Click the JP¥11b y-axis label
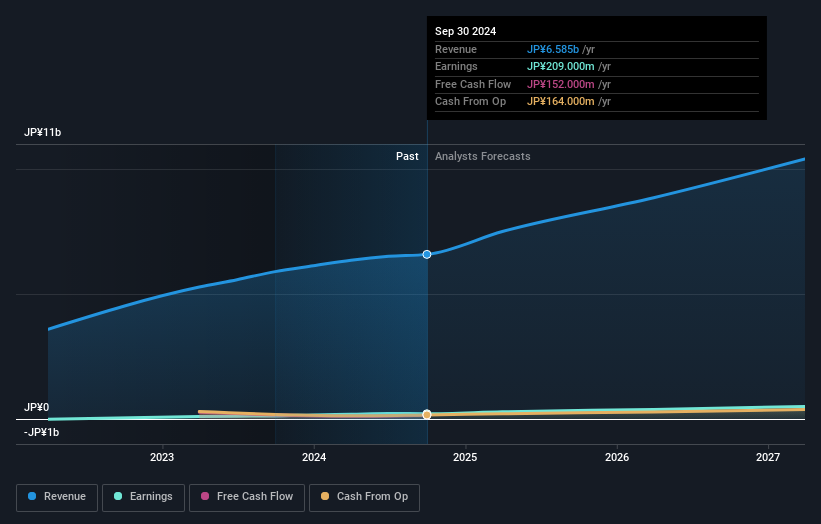The height and width of the screenshot is (524, 821). [x=42, y=132]
